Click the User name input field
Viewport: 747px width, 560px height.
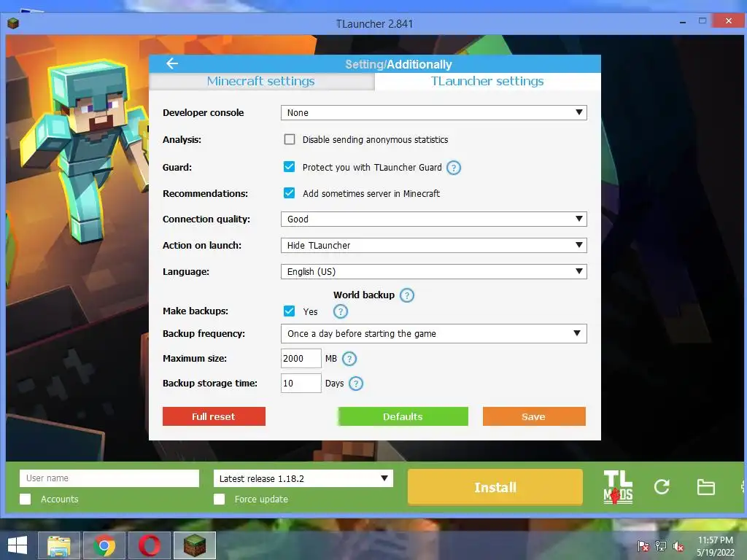pos(109,478)
